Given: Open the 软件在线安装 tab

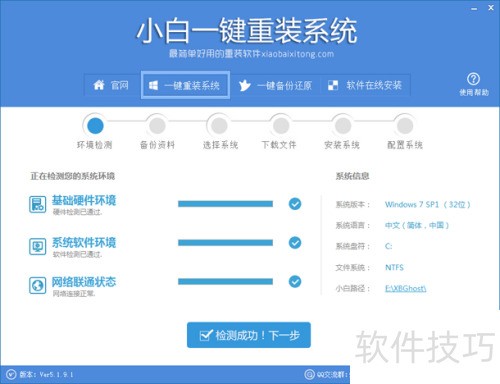Looking at the screenshot, I should click(x=365, y=85).
